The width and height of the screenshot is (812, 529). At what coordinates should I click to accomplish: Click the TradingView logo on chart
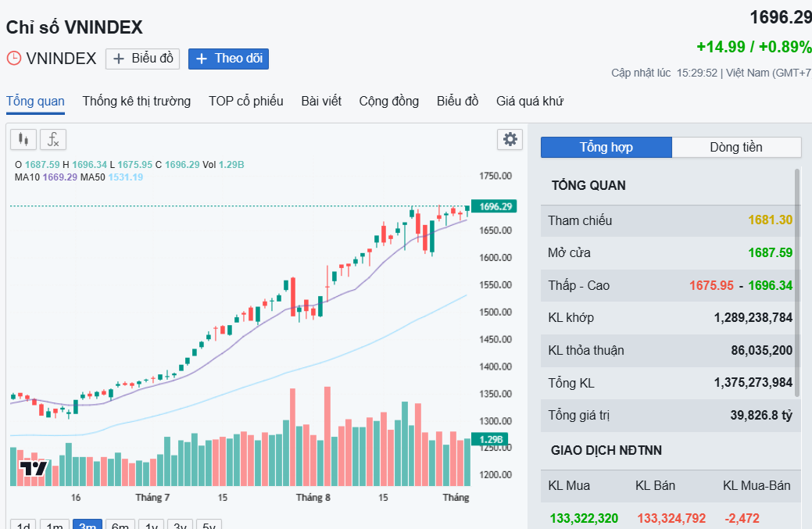(34, 469)
